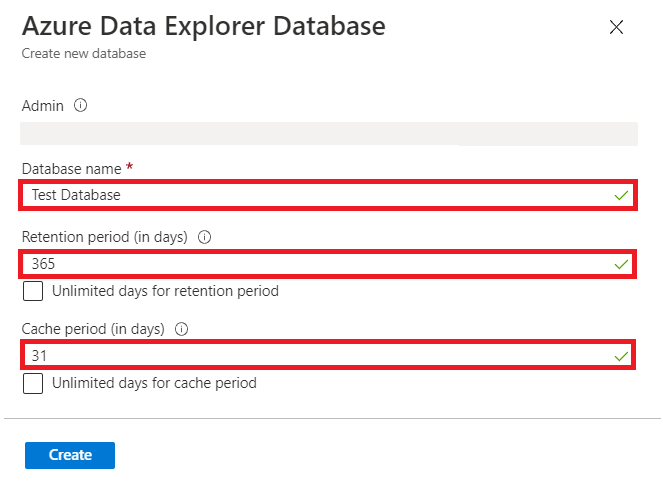Screen dimensions: 663x483
Task: Click the green checkmark in Cache period field
Action: pyautogui.click(x=621, y=357)
